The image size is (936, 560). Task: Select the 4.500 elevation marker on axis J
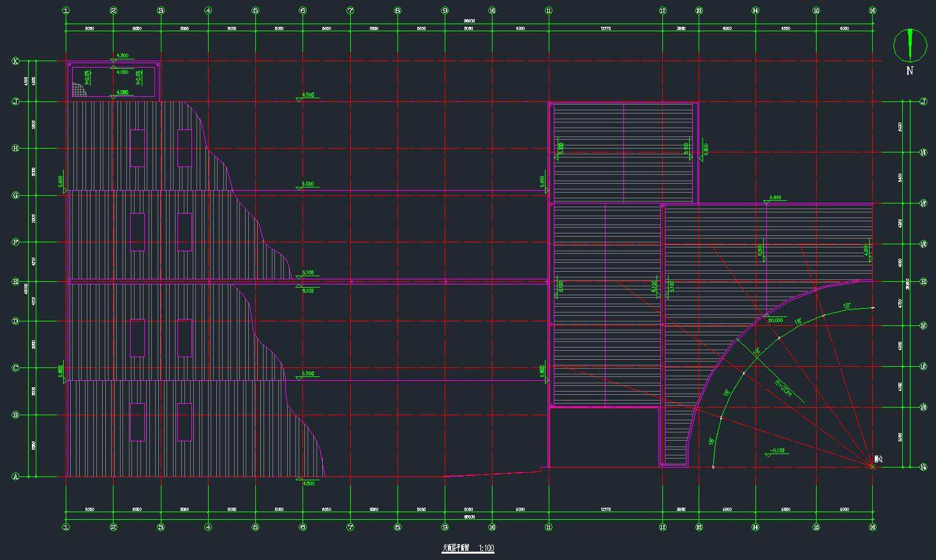coord(308,95)
